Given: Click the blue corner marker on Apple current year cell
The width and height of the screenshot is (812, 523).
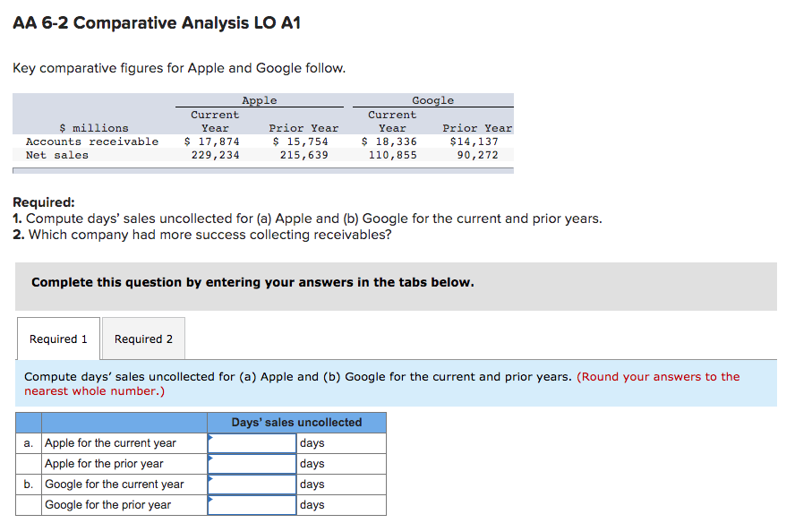Looking at the screenshot, I should (210, 438).
